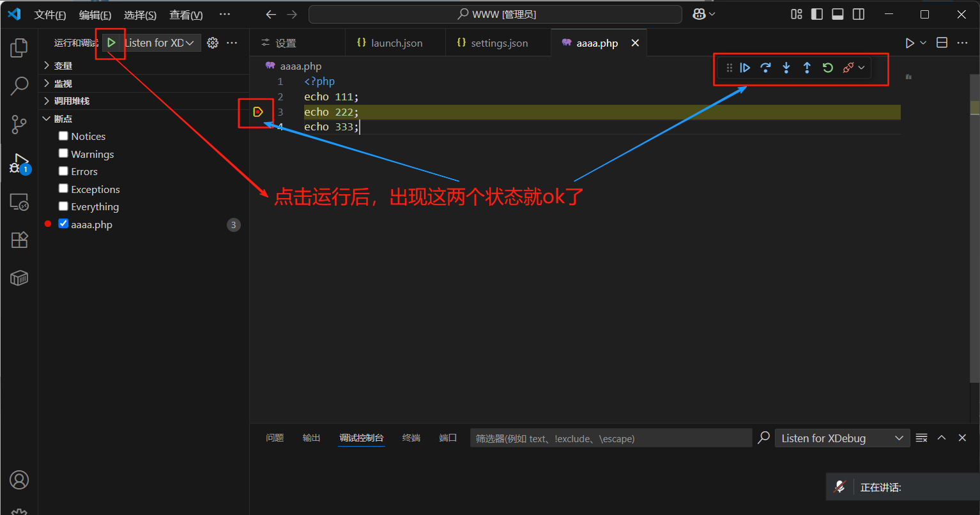The height and width of the screenshot is (515, 980).
Task: Expand the 变量 section
Action: pos(144,66)
